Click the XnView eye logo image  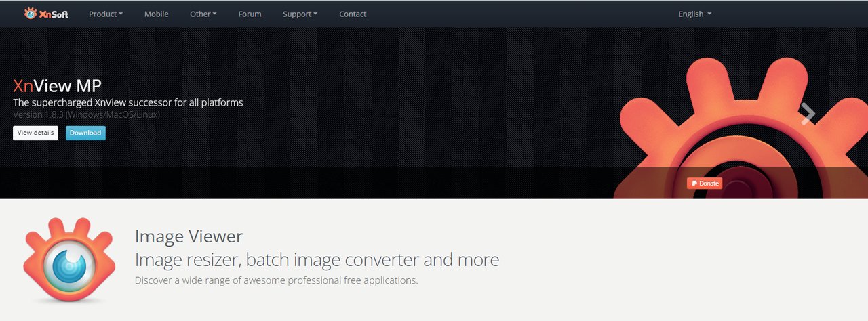pos(68,260)
